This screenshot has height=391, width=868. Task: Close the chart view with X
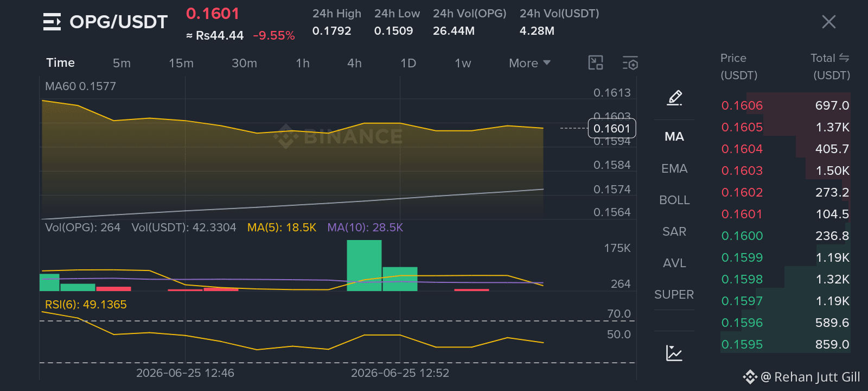[x=828, y=22]
